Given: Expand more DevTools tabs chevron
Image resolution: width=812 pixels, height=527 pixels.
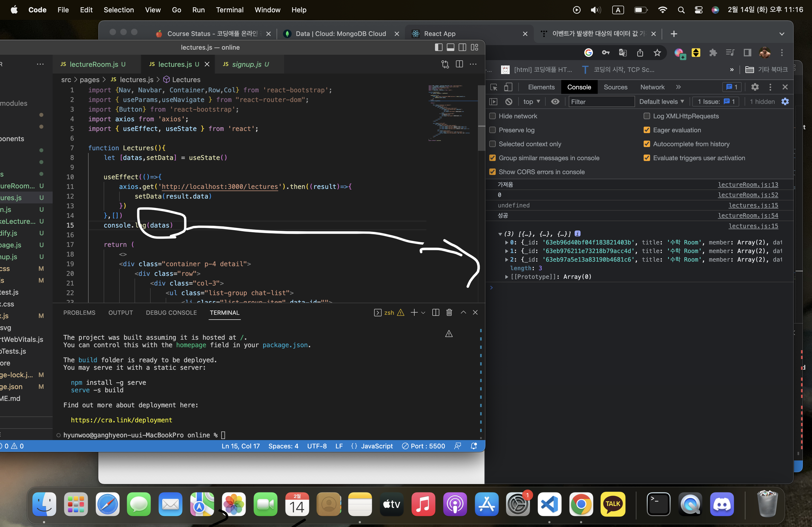Looking at the screenshot, I should 678,87.
